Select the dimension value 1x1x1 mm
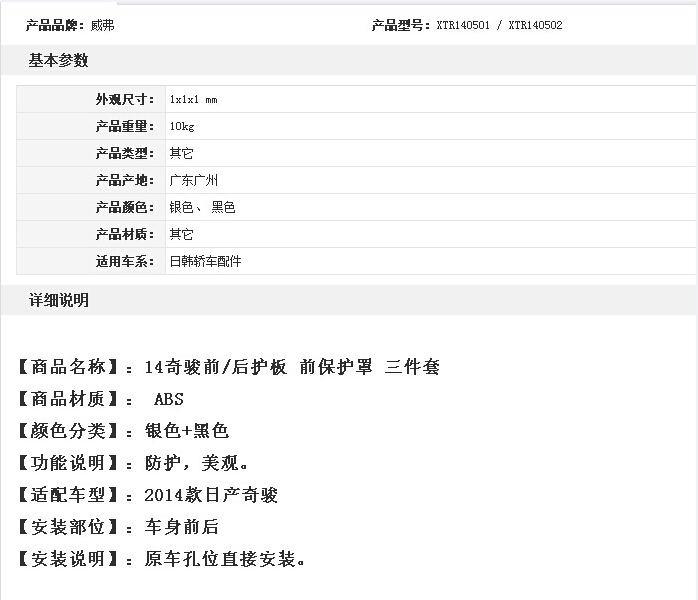The height and width of the screenshot is (600, 698). pos(193,100)
